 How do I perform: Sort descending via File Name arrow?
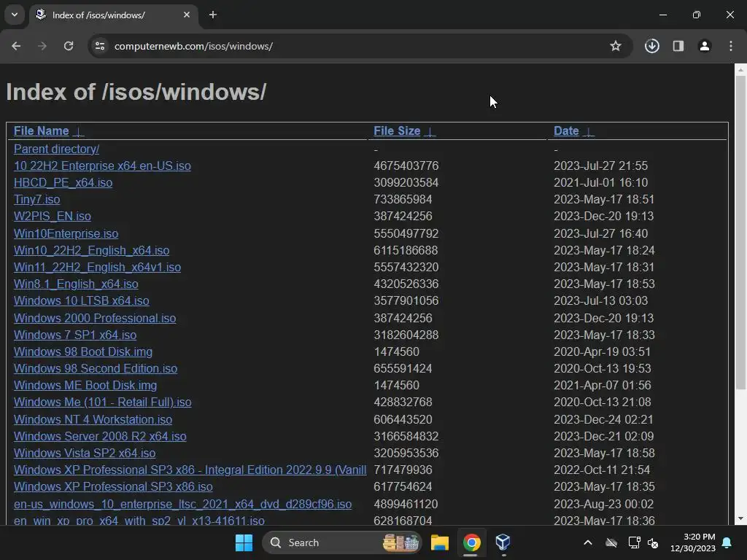(79, 132)
